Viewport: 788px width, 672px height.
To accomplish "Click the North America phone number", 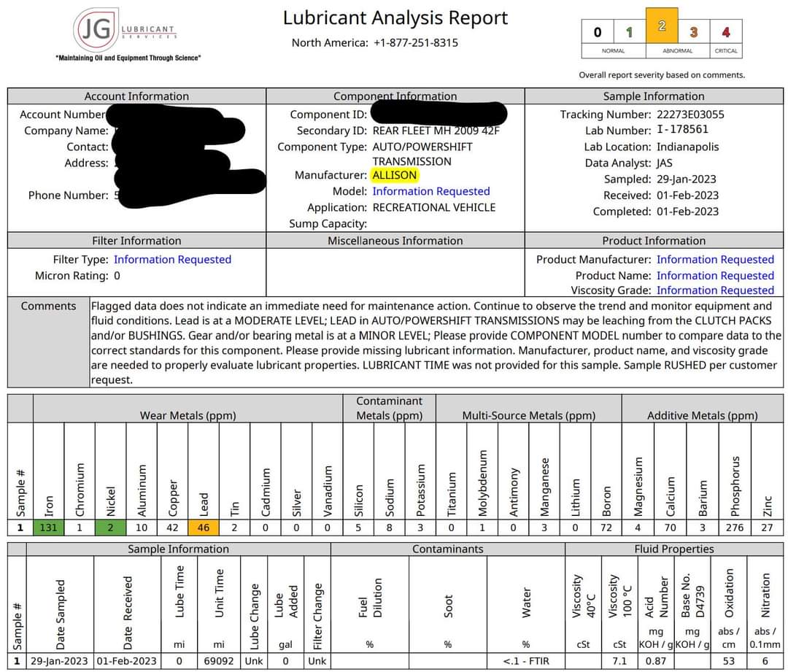I will click(415, 42).
